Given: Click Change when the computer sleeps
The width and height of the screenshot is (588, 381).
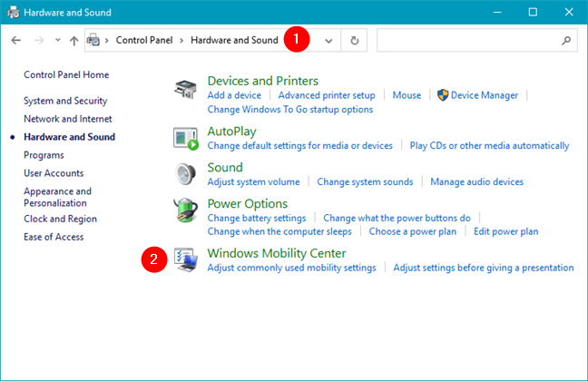Looking at the screenshot, I should coord(279,231).
